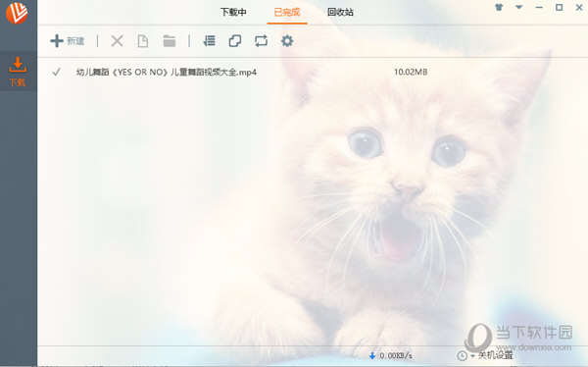This screenshot has width=588, height=367.
Task: Click the 0.00KB/s speed indicator
Action: click(396, 355)
